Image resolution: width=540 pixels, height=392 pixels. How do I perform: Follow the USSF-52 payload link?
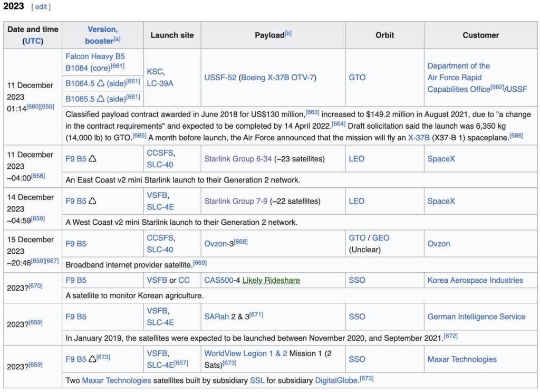pyautogui.click(x=220, y=78)
